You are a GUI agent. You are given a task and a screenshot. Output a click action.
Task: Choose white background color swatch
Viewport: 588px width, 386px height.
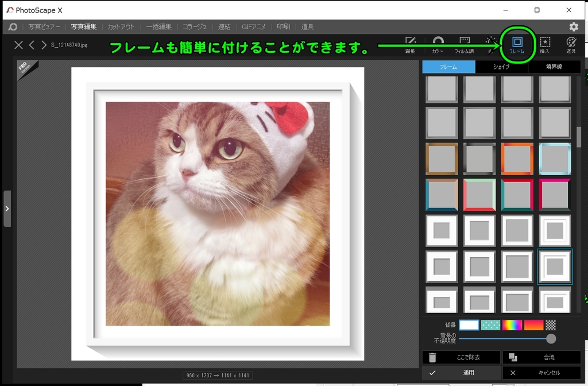(x=469, y=325)
